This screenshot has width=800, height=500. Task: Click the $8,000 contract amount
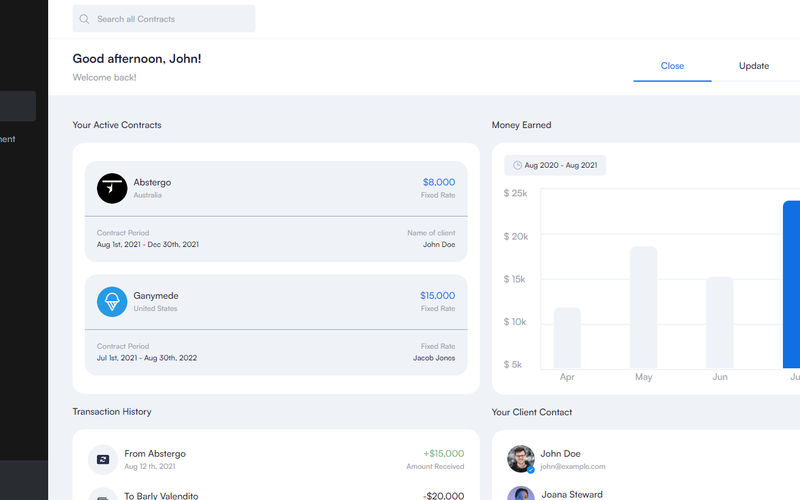pyautogui.click(x=439, y=182)
